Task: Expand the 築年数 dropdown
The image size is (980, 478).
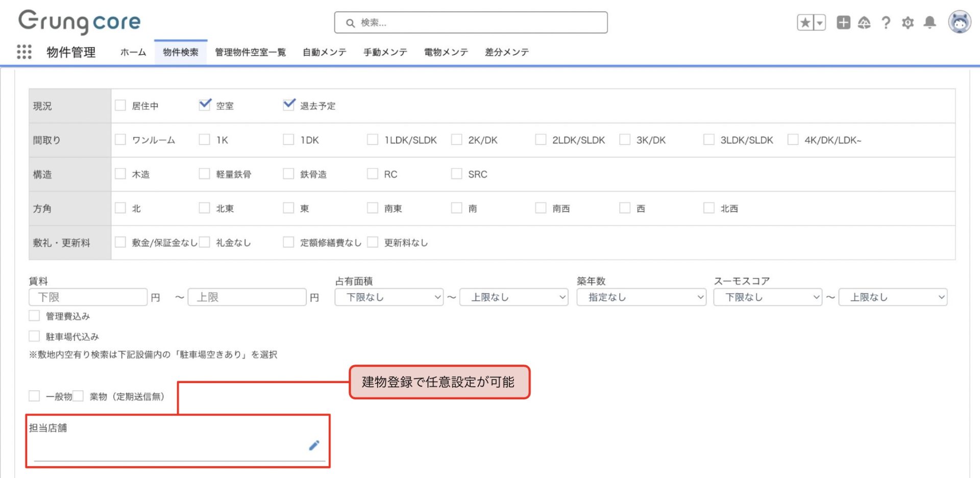Action: (641, 297)
